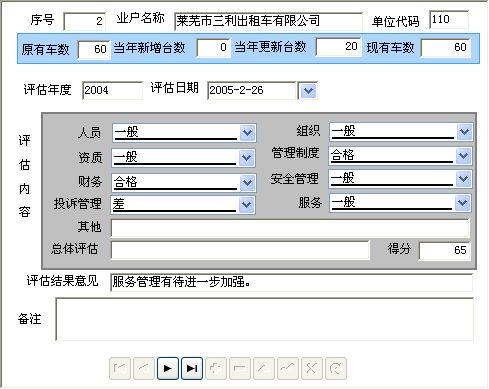Click the post edit (checkmark) button

click(x=288, y=368)
